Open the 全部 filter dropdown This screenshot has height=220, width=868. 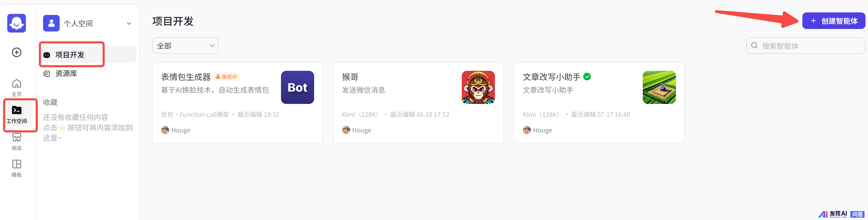coord(185,46)
